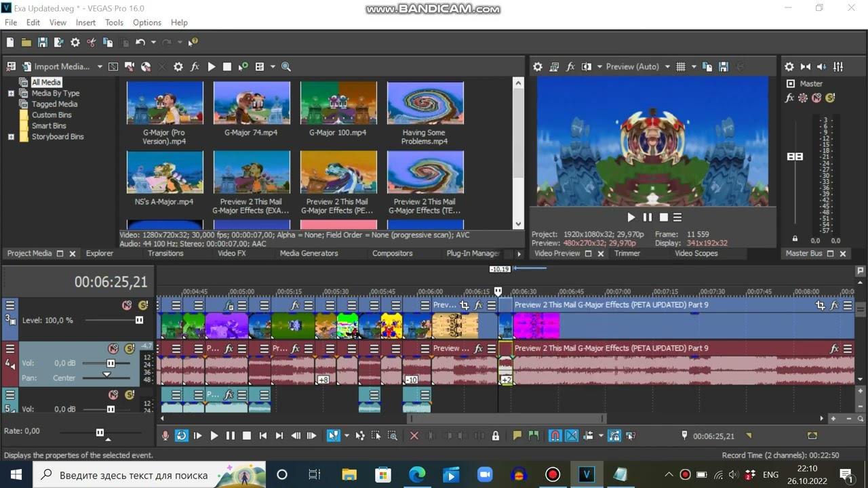This screenshot has height=488, width=868.
Task: Open Video Preview properties gear
Action: pos(538,66)
